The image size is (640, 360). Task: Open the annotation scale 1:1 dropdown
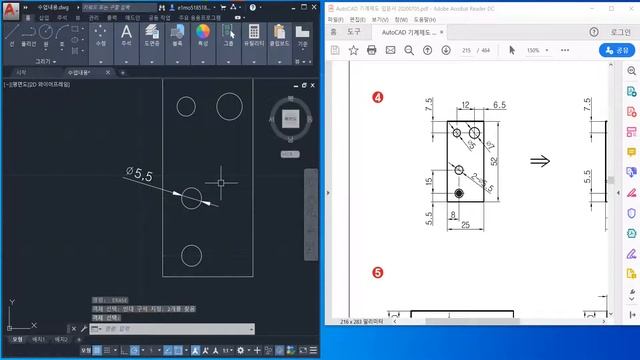[227, 350]
